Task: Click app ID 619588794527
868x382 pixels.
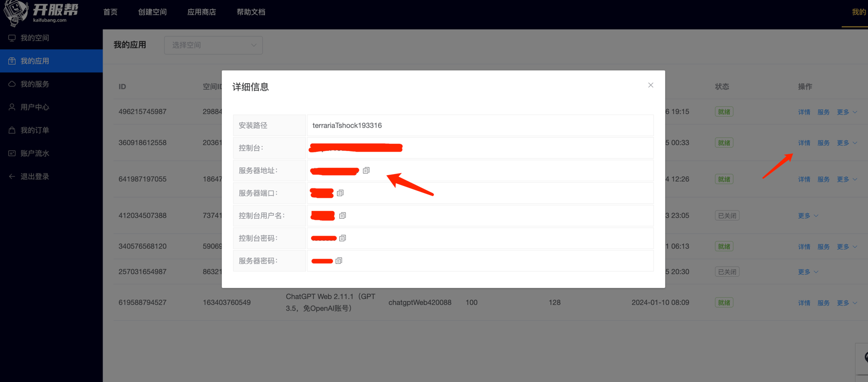Action: (143, 302)
